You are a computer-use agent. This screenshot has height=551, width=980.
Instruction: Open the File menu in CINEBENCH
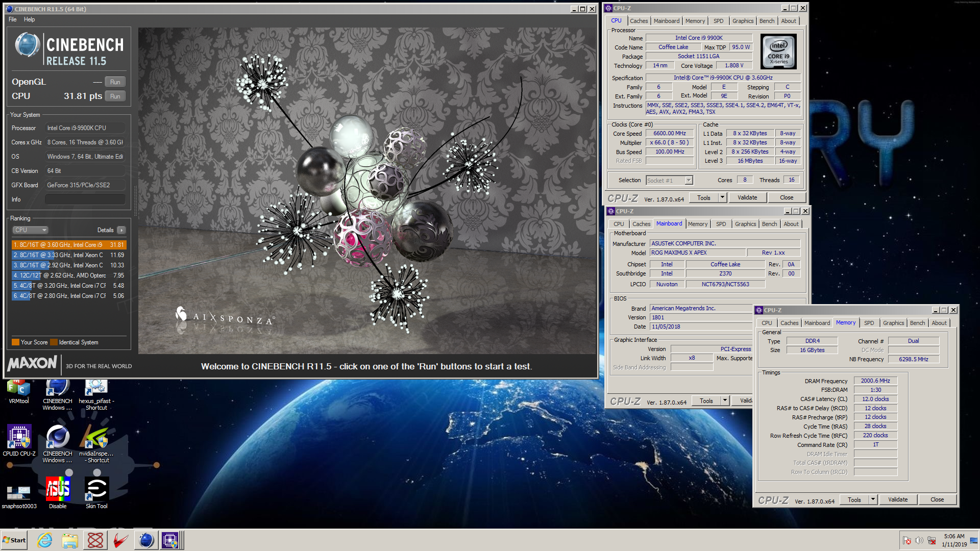pyautogui.click(x=13, y=19)
